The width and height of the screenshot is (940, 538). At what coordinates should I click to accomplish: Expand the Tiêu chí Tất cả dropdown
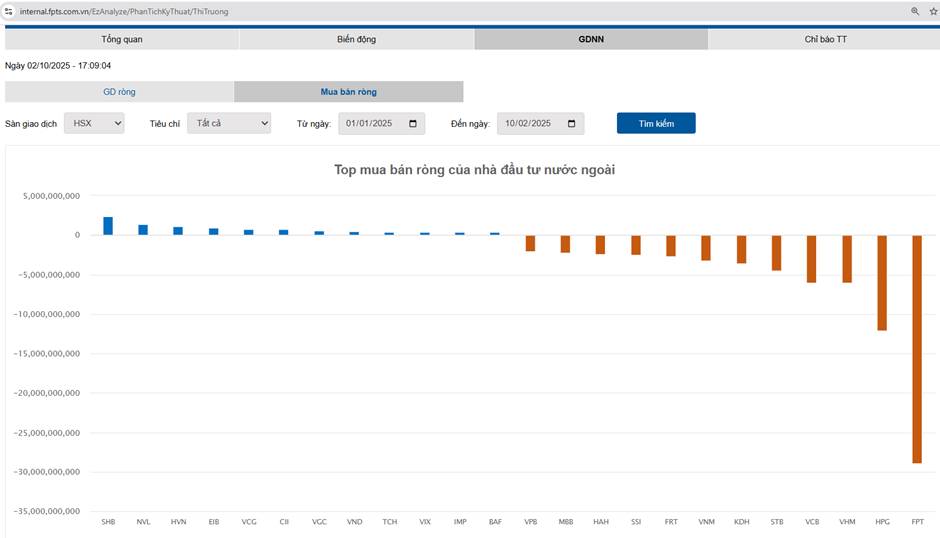coord(228,123)
